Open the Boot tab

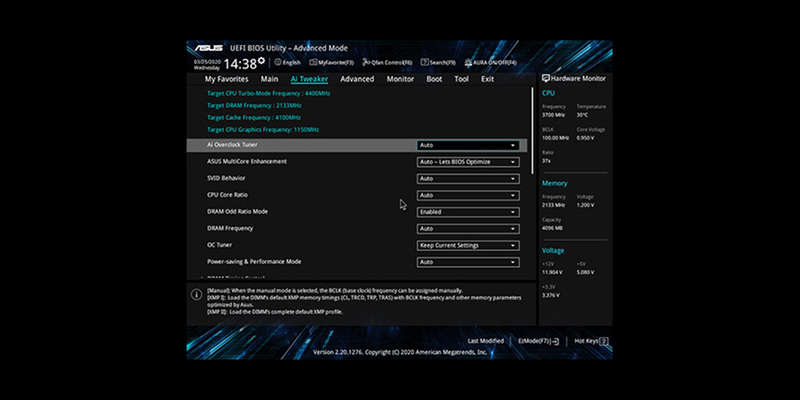(x=434, y=79)
